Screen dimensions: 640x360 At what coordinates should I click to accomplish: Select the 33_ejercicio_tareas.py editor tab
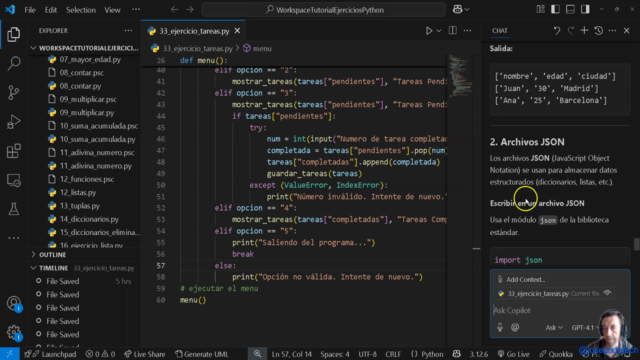point(194,31)
